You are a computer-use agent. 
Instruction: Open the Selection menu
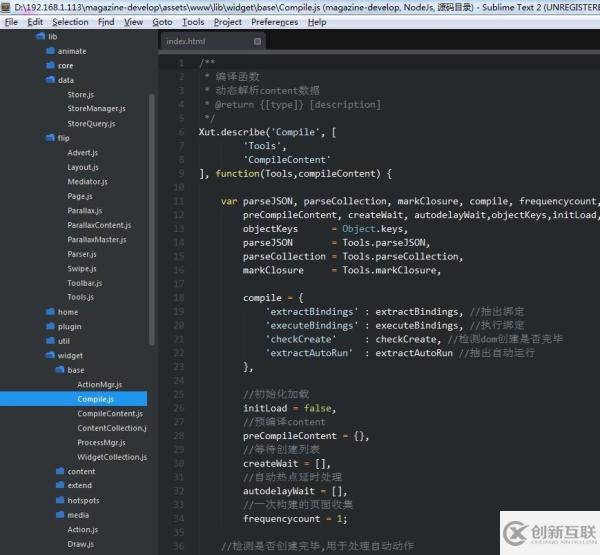click(70, 22)
